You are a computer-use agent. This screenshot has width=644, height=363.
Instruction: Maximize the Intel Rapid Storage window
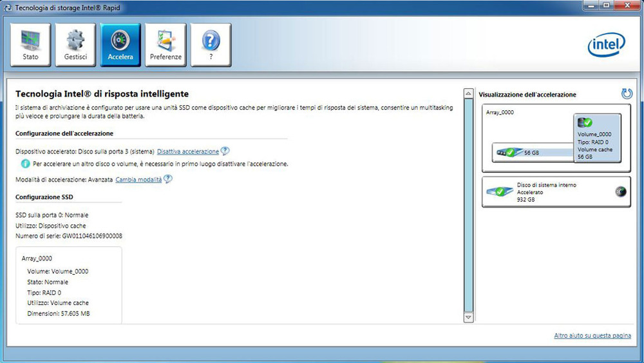click(607, 5)
